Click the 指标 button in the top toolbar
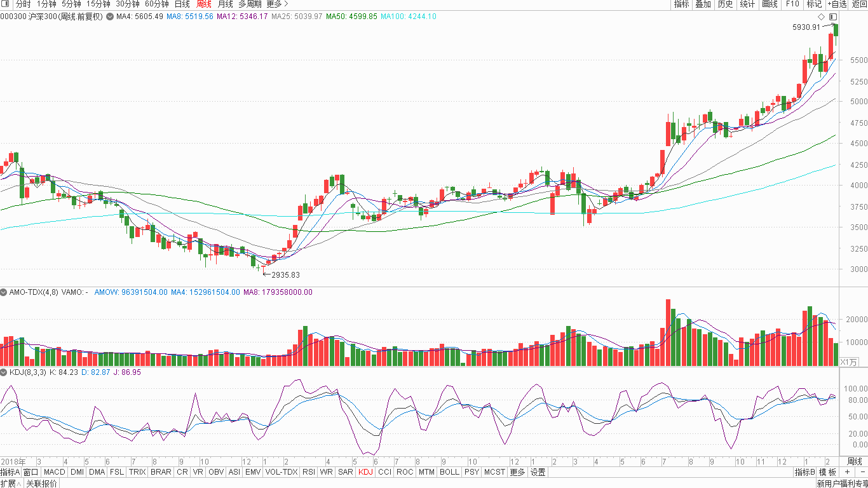Screen dimensions: 868x488 point(681,4)
